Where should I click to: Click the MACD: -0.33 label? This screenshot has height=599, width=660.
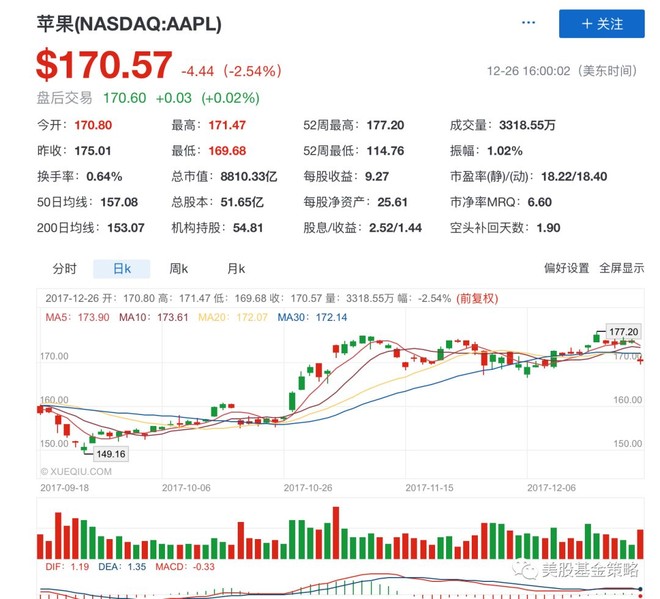click(x=185, y=567)
